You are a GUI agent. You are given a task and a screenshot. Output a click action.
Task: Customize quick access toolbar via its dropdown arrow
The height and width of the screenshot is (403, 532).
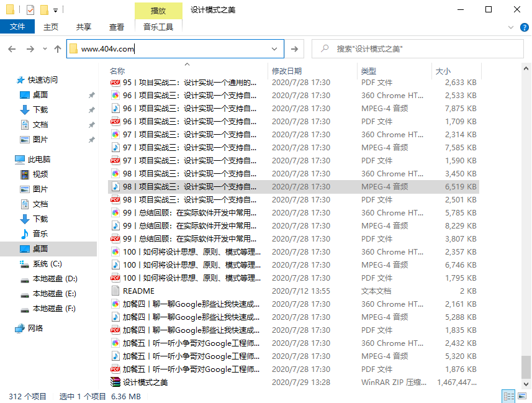[55, 9]
